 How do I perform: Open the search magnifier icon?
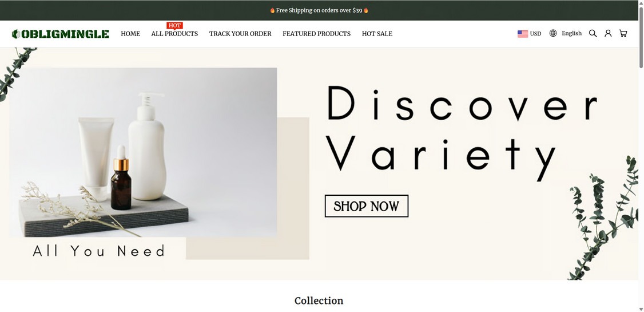pos(593,34)
